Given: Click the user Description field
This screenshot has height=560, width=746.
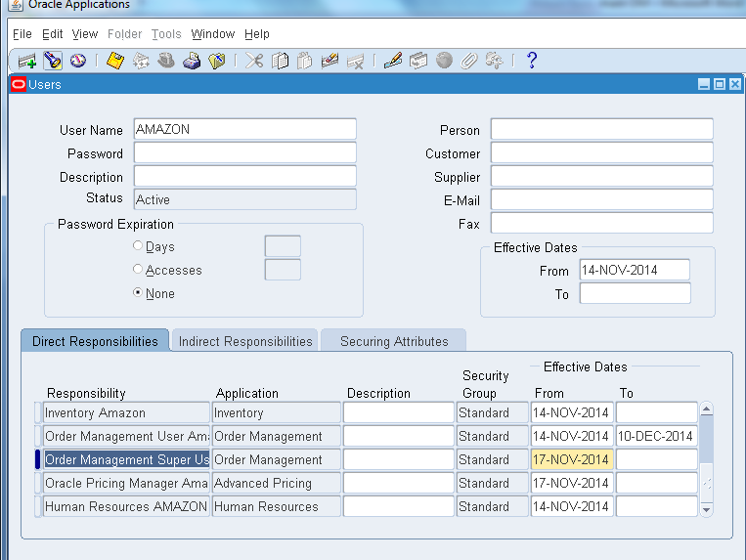Looking at the screenshot, I should click(x=245, y=176).
